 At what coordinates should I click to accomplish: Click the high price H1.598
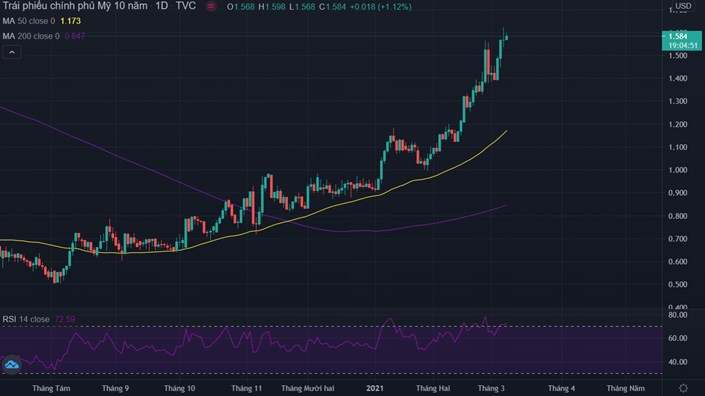(272, 7)
